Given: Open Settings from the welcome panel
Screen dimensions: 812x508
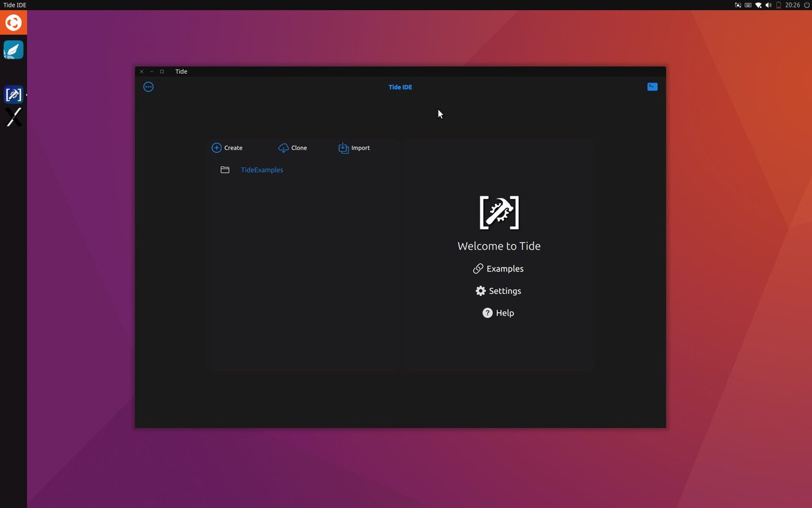Looking at the screenshot, I should point(505,291).
